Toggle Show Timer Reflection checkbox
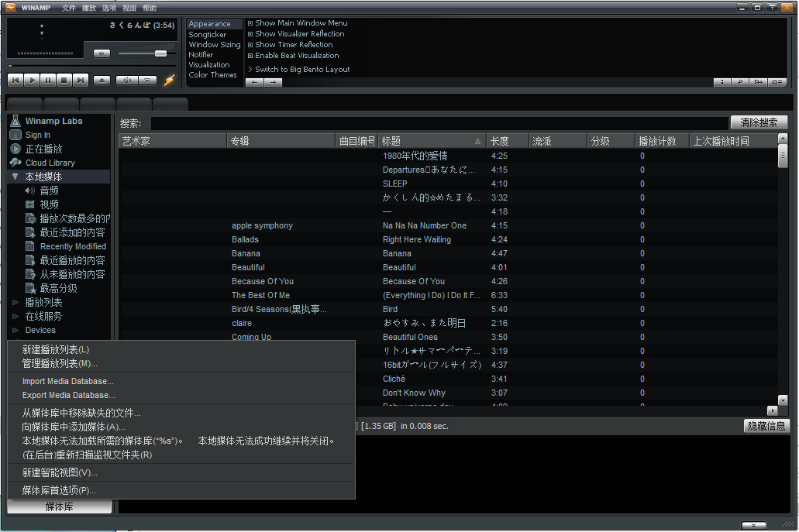The width and height of the screenshot is (799, 532). click(x=250, y=45)
